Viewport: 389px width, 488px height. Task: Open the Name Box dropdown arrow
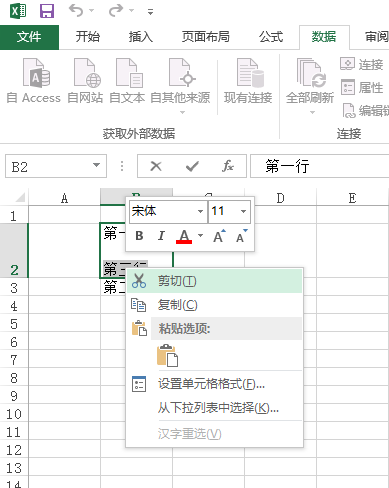97,165
